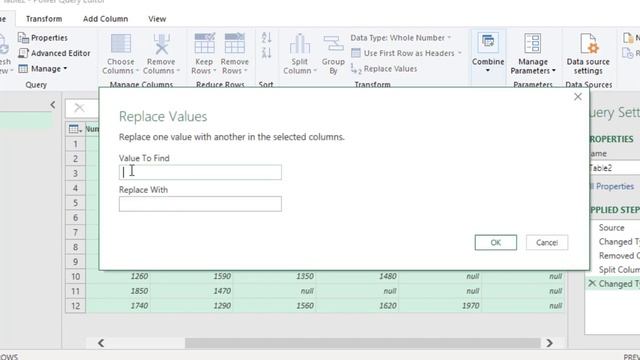This screenshot has height=360, width=640.
Task: Expand the Remove Columns dropdown arrow
Action: pos(178,71)
